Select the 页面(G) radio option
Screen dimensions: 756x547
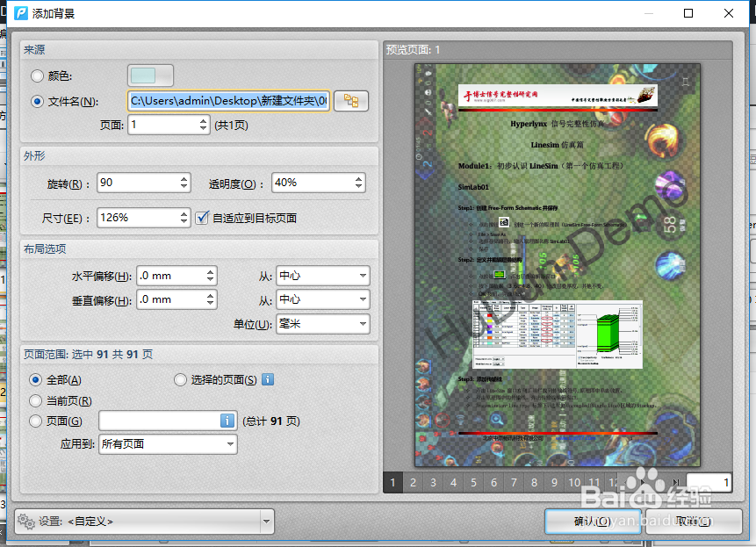click(x=35, y=421)
